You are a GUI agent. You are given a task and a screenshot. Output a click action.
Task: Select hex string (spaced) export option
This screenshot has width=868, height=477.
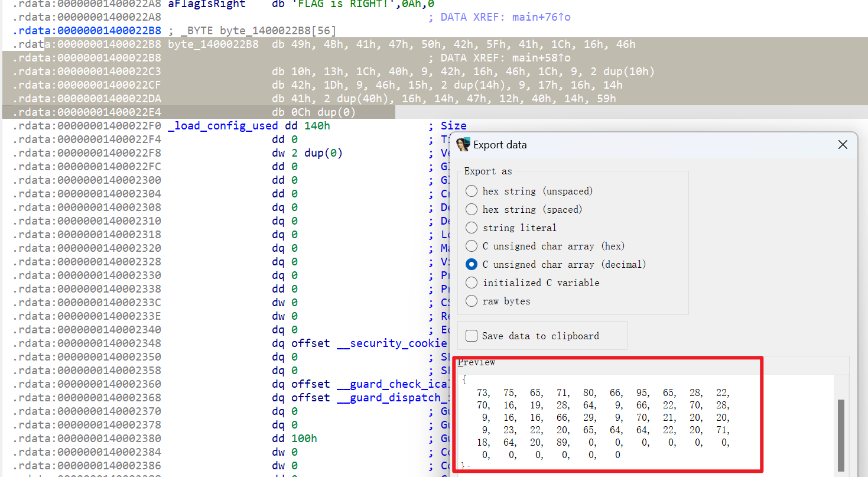472,209
